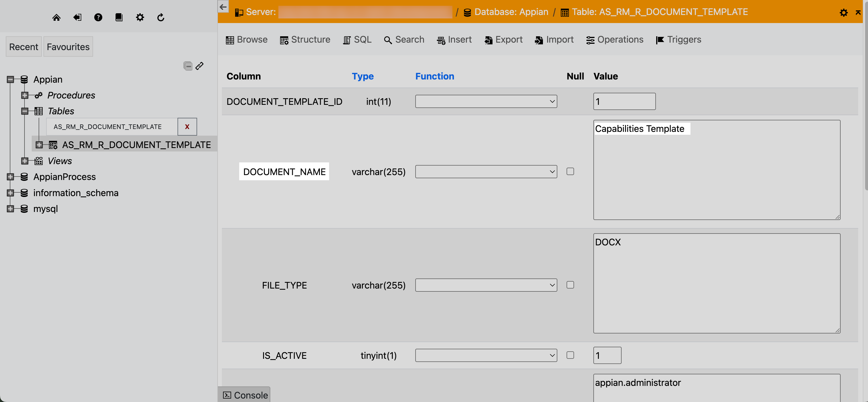
Task: Click the DOCUMENT_TEMPLATE_ID value field
Action: (x=624, y=101)
